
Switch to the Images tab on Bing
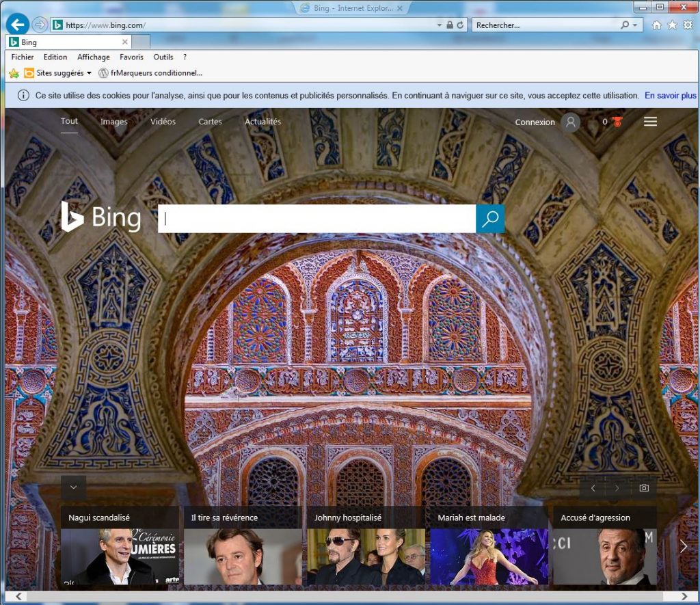tap(113, 122)
